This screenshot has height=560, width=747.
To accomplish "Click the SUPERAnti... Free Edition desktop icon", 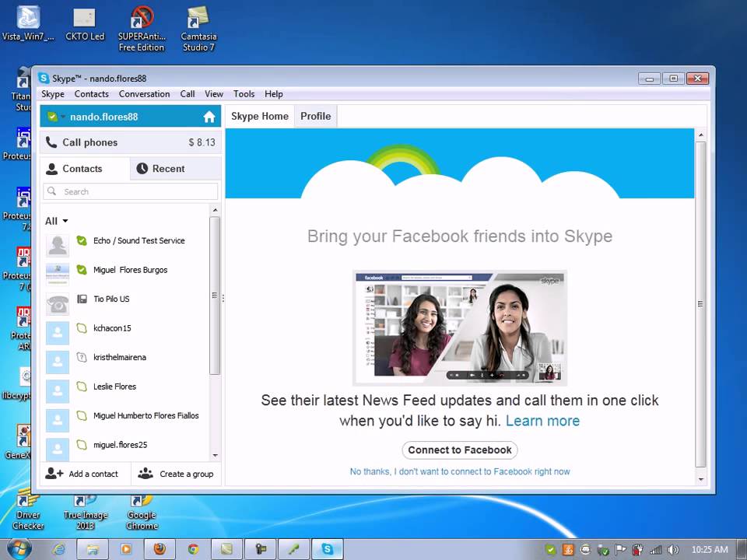I will click(x=142, y=29).
